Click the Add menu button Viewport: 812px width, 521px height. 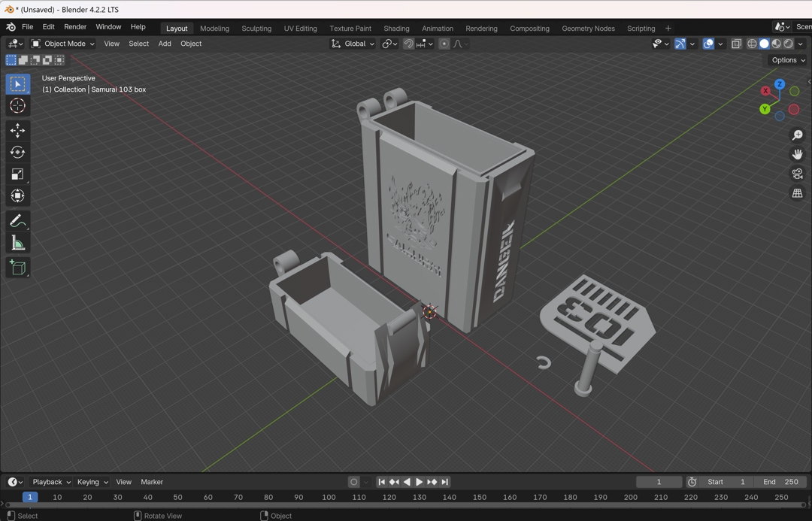[165, 44]
